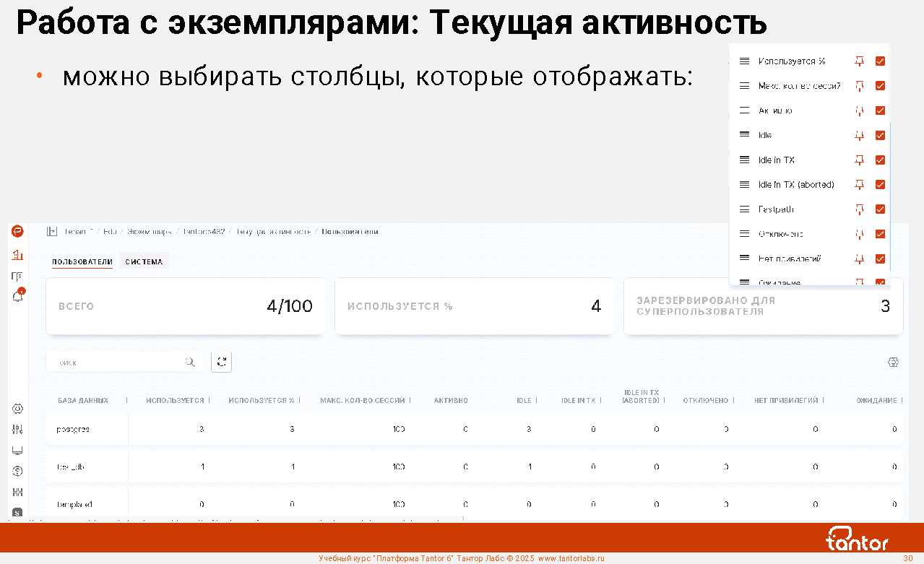Viewport: 924px width, 564px height.
Task: Click the postgres database row
Action: click(73, 429)
